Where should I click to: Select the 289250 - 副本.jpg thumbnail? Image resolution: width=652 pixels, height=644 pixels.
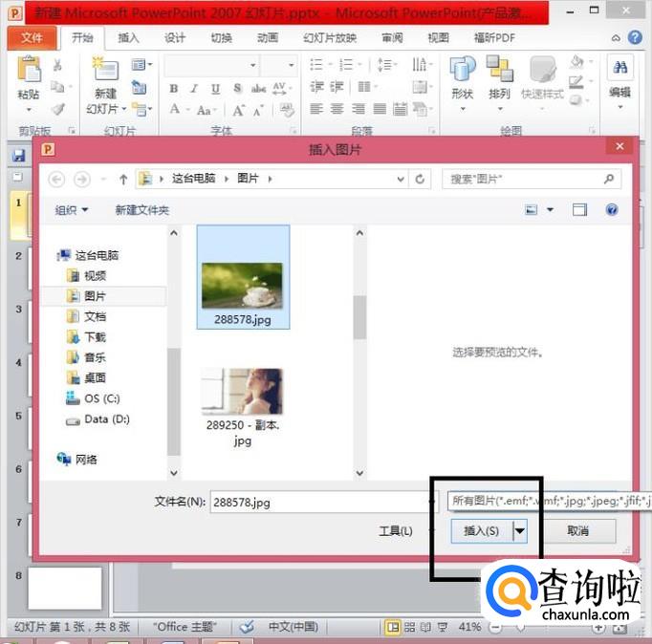pyautogui.click(x=242, y=392)
